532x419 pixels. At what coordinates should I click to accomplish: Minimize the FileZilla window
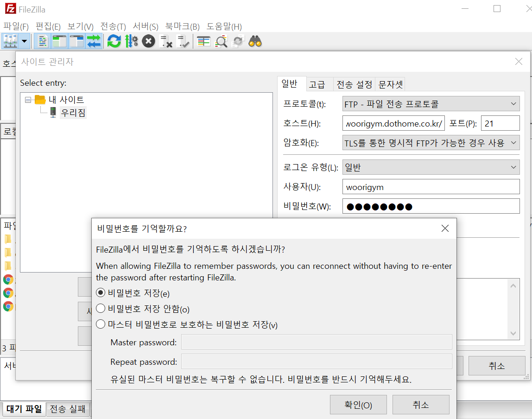tap(465, 9)
